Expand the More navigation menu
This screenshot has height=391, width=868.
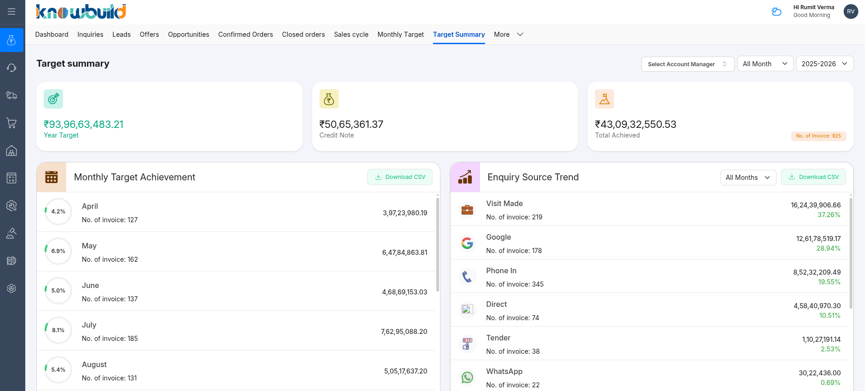pos(508,34)
